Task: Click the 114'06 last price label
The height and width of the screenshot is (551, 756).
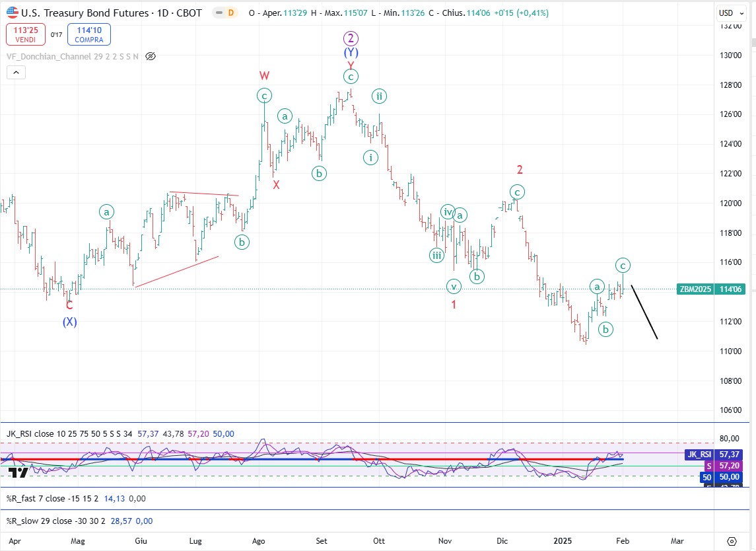Action: click(x=730, y=289)
